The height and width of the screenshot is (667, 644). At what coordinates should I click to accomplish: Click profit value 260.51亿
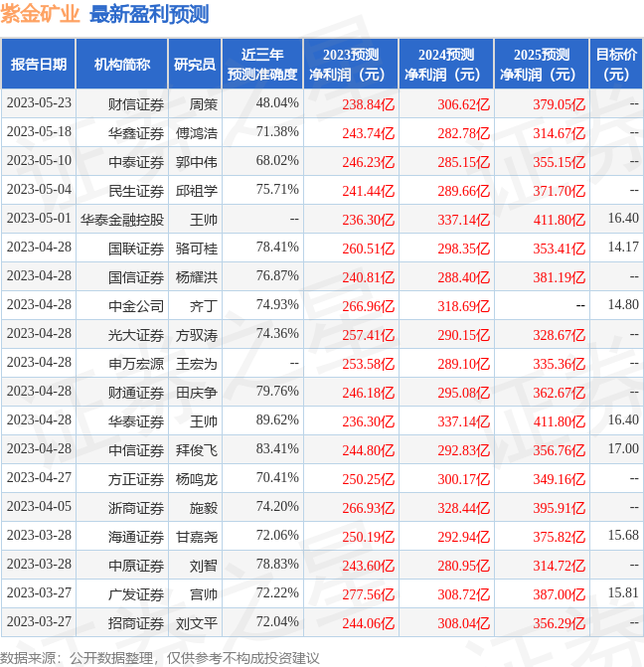pos(369,249)
